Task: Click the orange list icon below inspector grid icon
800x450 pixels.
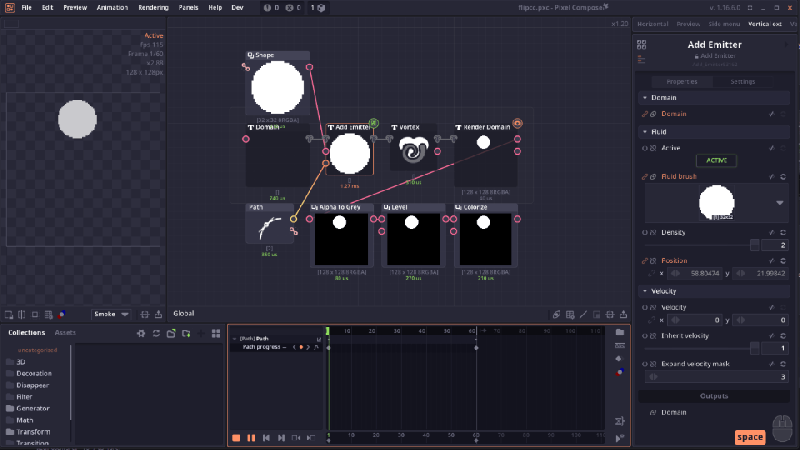Action: pyautogui.click(x=641, y=60)
